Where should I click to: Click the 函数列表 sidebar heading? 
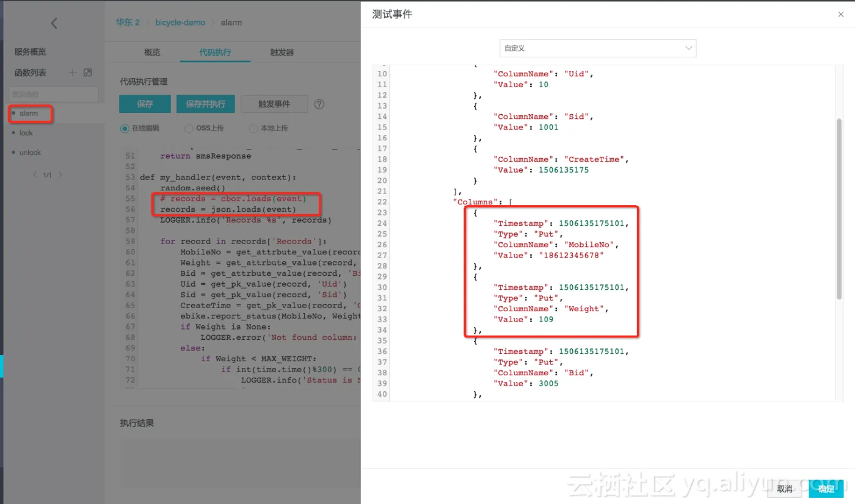coord(31,73)
